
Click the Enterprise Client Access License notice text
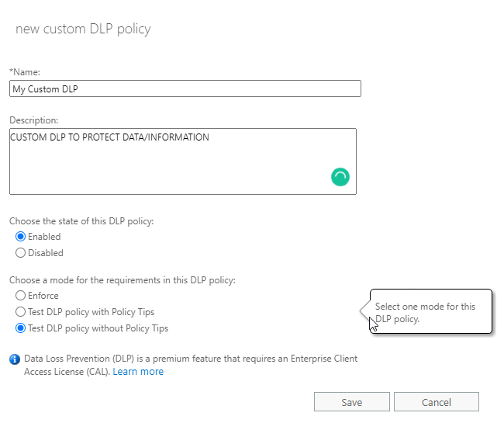click(x=191, y=366)
